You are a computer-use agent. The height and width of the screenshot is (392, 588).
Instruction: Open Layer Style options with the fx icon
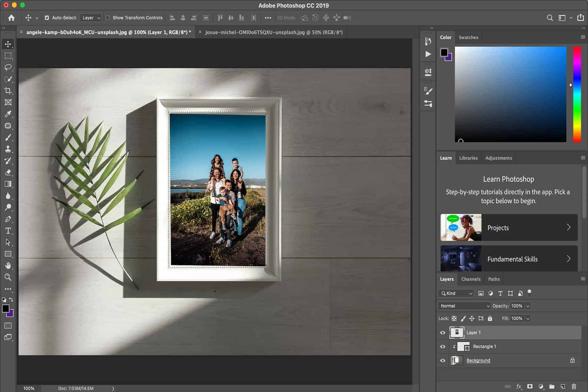pyautogui.click(x=519, y=386)
